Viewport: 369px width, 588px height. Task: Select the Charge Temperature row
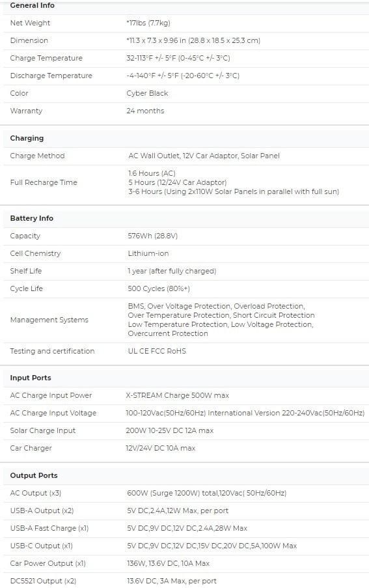click(186, 58)
